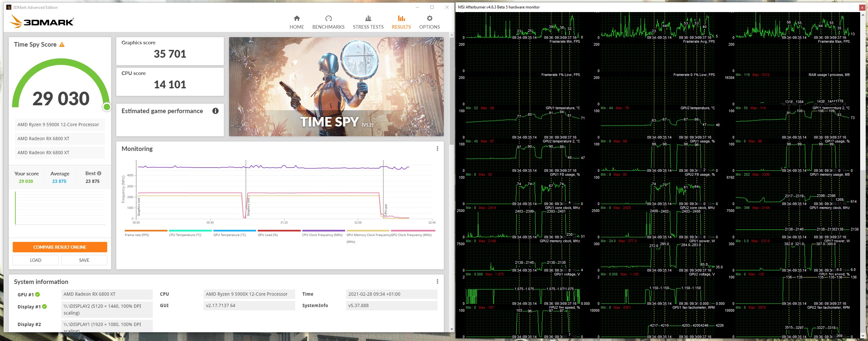
Task: Open the OPTIONS page
Action: [429, 22]
